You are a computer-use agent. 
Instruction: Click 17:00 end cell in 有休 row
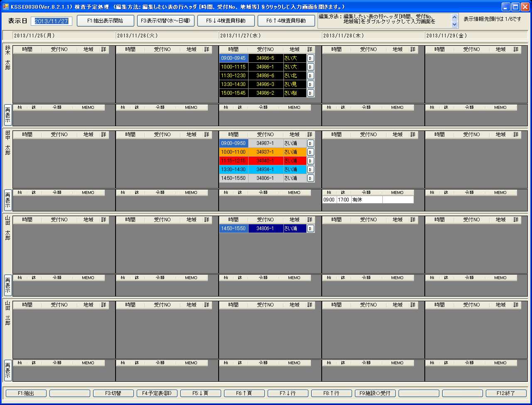tap(344, 200)
